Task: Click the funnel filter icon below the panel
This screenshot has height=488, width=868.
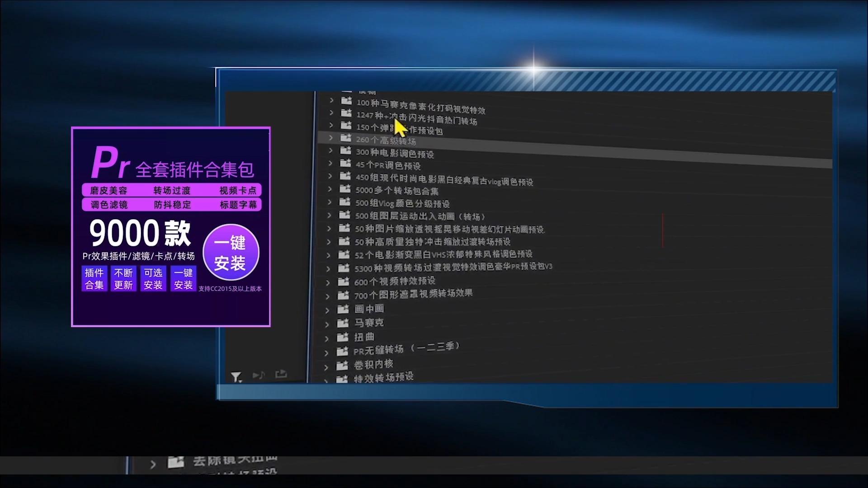Action: (x=236, y=377)
